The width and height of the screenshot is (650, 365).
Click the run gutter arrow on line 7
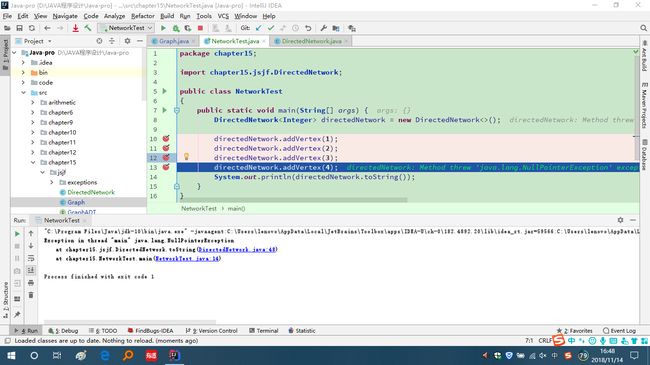click(x=165, y=110)
